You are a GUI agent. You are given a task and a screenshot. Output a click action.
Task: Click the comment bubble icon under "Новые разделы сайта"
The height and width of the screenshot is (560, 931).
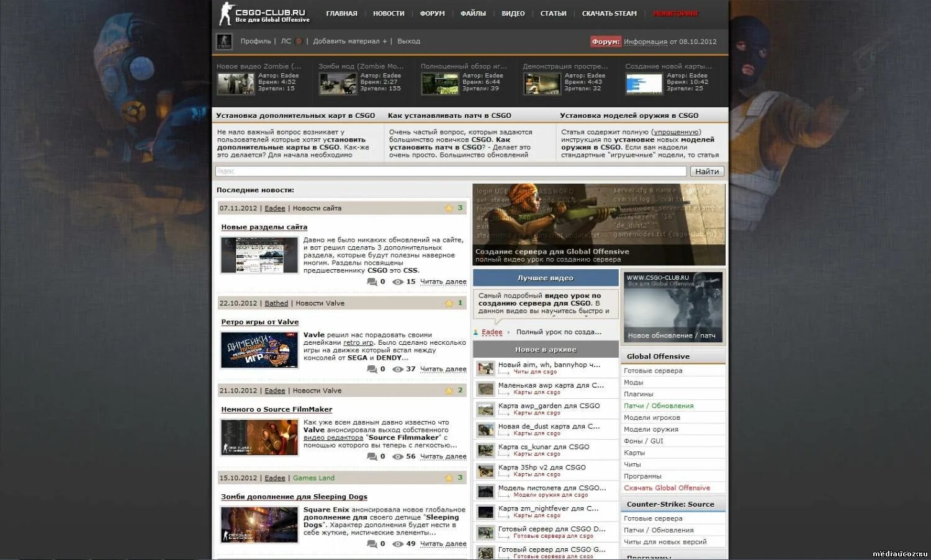tap(373, 281)
